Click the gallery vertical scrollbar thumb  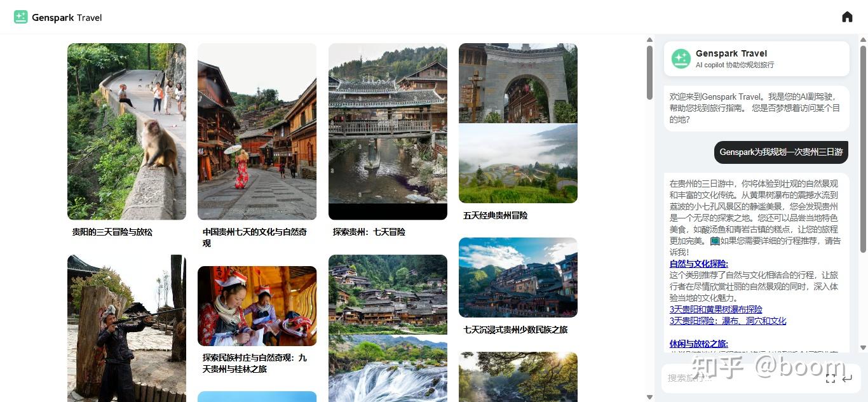[649, 73]
